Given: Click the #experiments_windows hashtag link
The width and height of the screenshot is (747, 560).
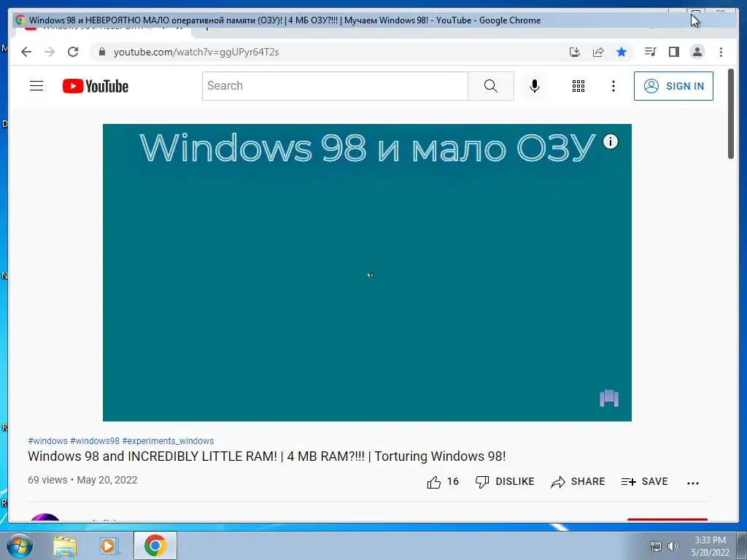Looking at the screenshot, I should tap(168, 441).
